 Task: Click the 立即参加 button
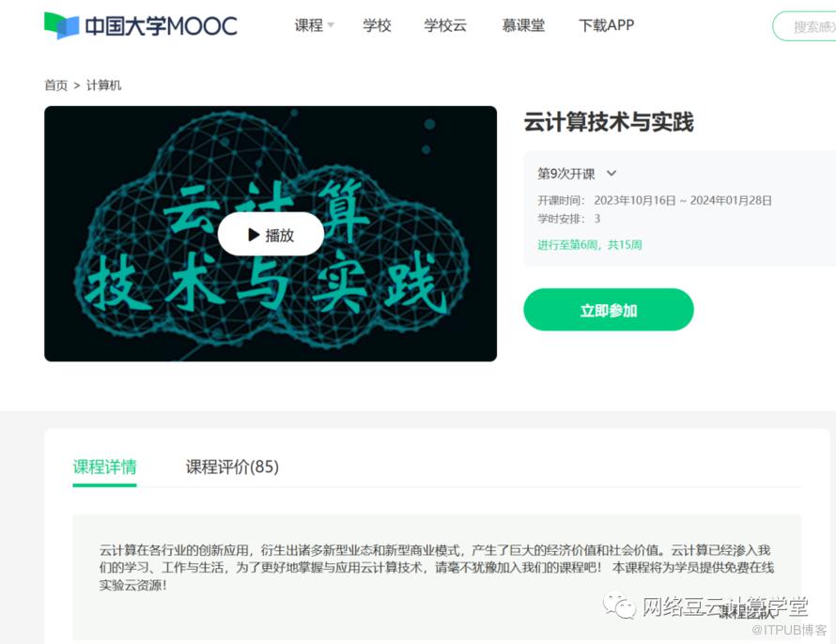609,310
